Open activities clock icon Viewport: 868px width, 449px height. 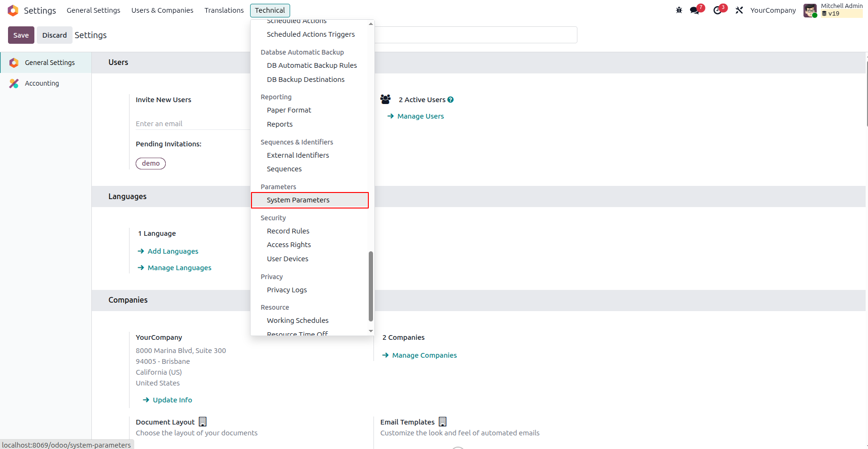click(717, 10)
